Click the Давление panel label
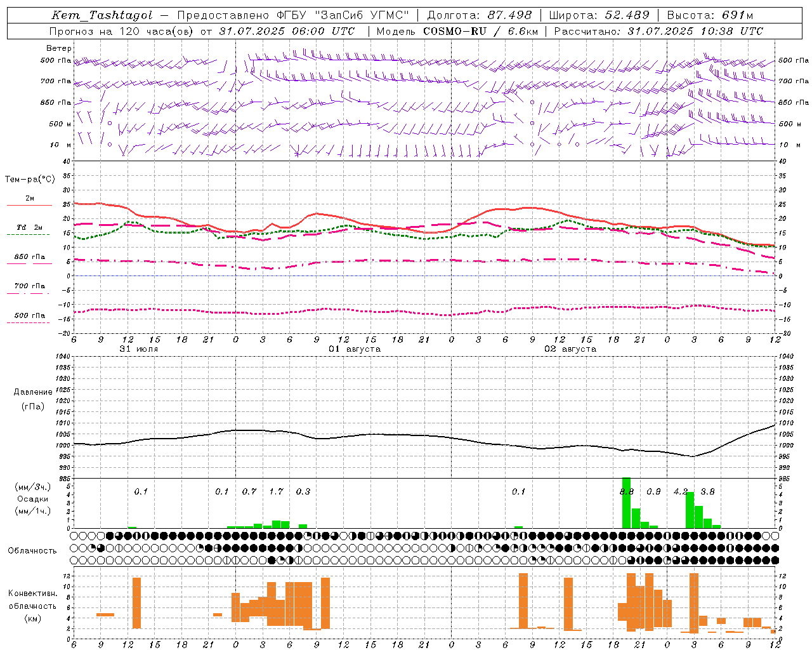812x650 pixels. click(x=33, y=392)
